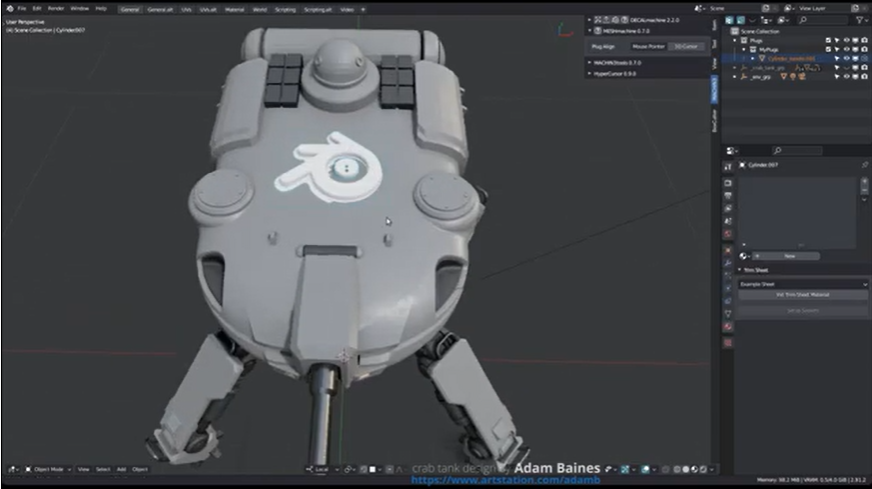This screenshot has height=489, width=872.
Task: Open the Tool properties tab
Action: coord(728,167)
